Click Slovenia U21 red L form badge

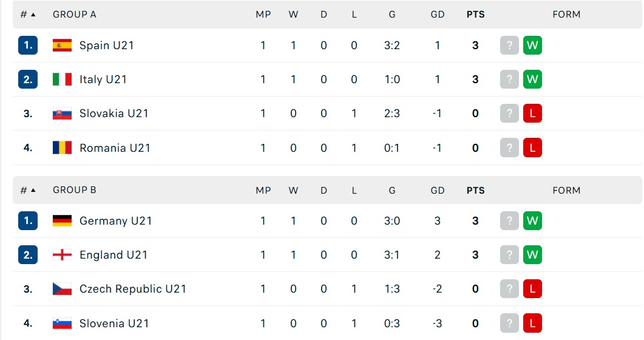pyautogui.click(x=533, y=323)
